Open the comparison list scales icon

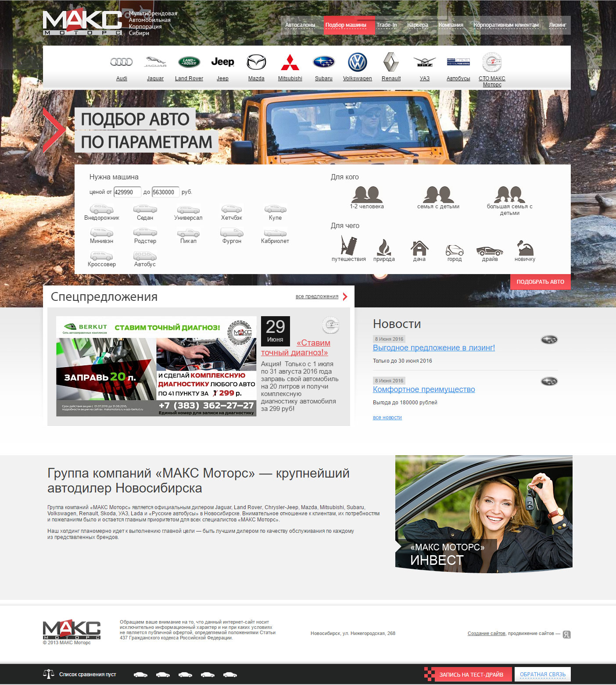[49, 674]
